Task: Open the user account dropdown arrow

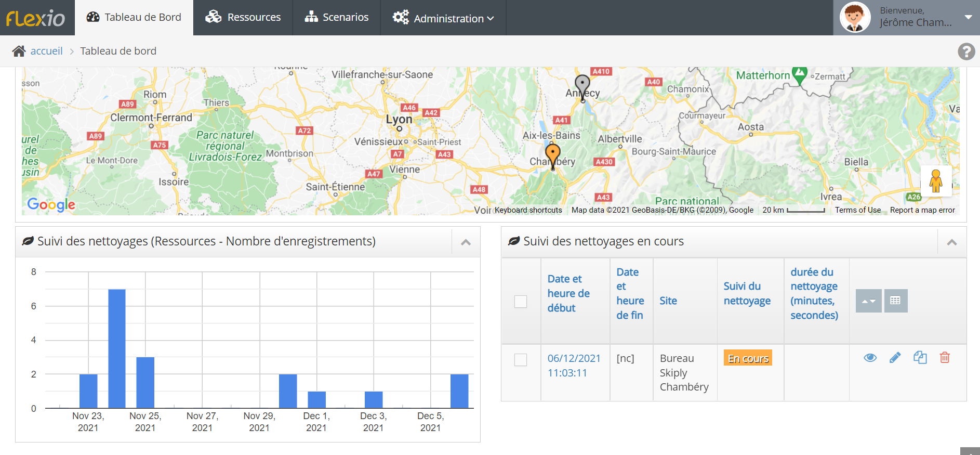Action: point(968,17)
